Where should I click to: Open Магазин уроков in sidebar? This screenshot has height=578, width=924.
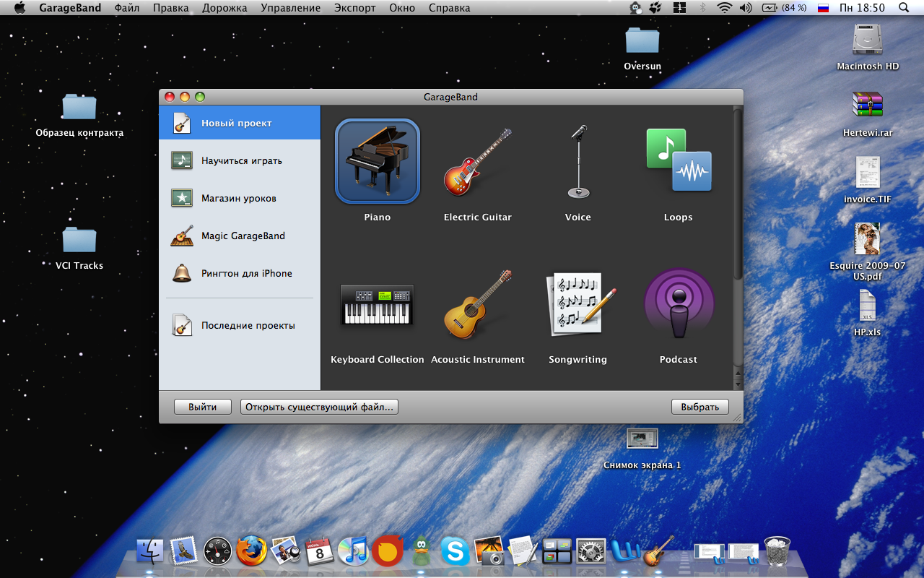pos(240,198)
